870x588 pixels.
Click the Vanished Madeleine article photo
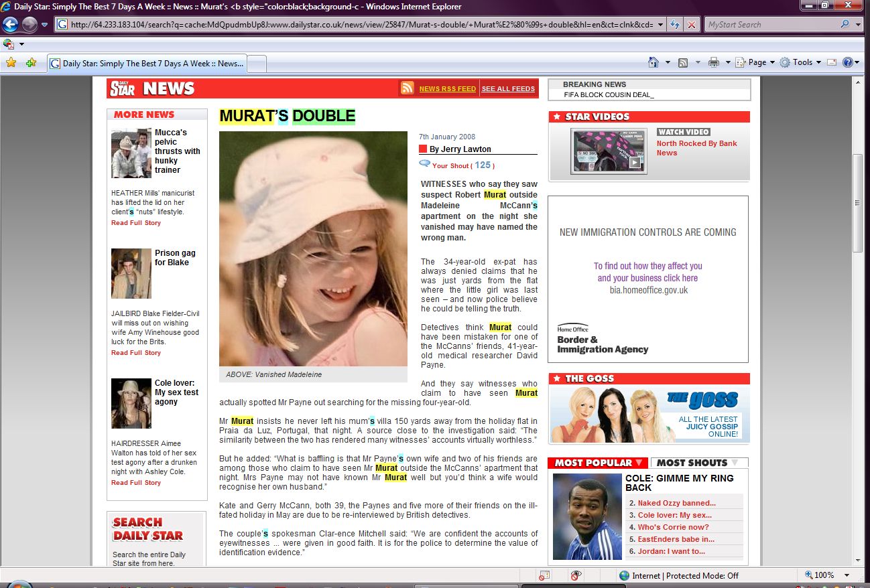tap(313, 248)
